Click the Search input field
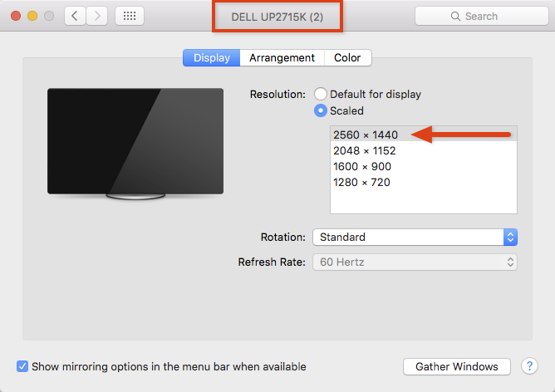This screenshot has width=555, height=392. (x=482, y=16)
